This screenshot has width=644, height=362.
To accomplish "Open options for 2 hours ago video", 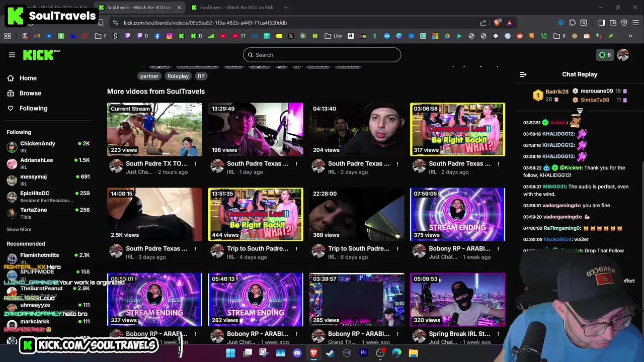I will 195,164.
